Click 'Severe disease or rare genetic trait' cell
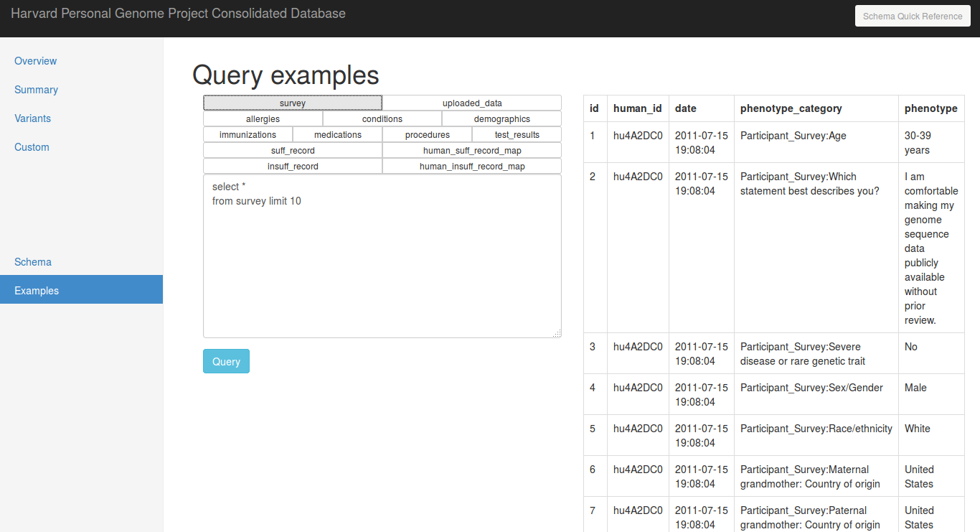This screenshot has height=532, width=980. click(816, 353)
